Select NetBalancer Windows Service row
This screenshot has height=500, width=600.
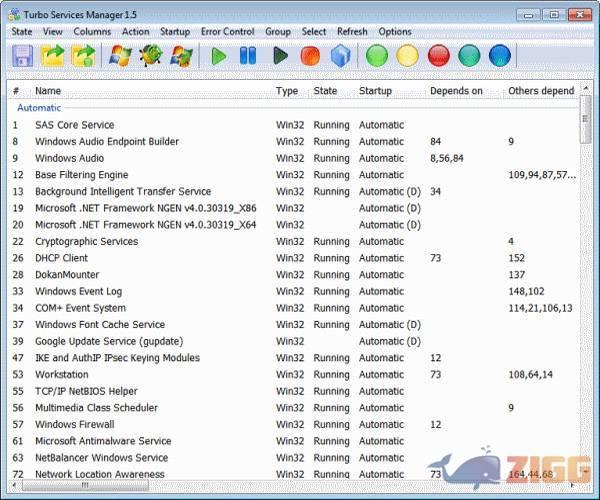pyautogui.click(x=293, y=458)
